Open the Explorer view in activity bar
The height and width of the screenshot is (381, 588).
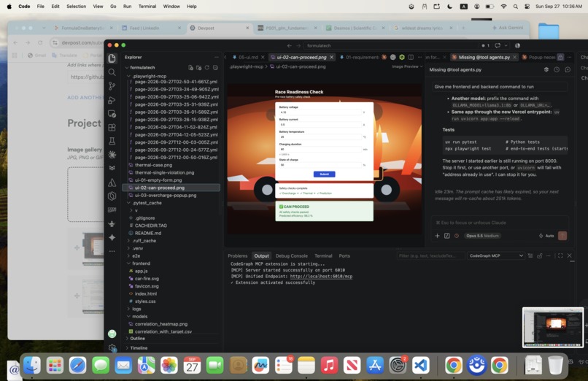pos(112,58)
